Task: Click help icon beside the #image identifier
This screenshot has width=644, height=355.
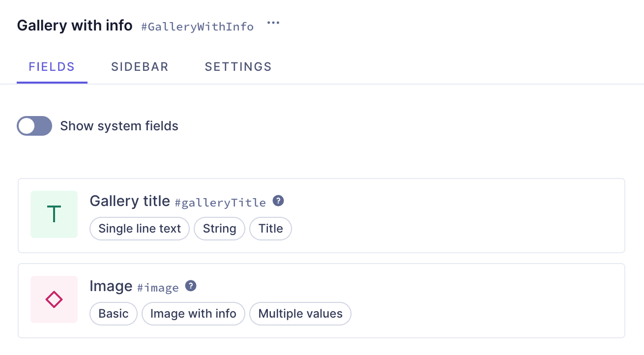Action: [191, 286]
